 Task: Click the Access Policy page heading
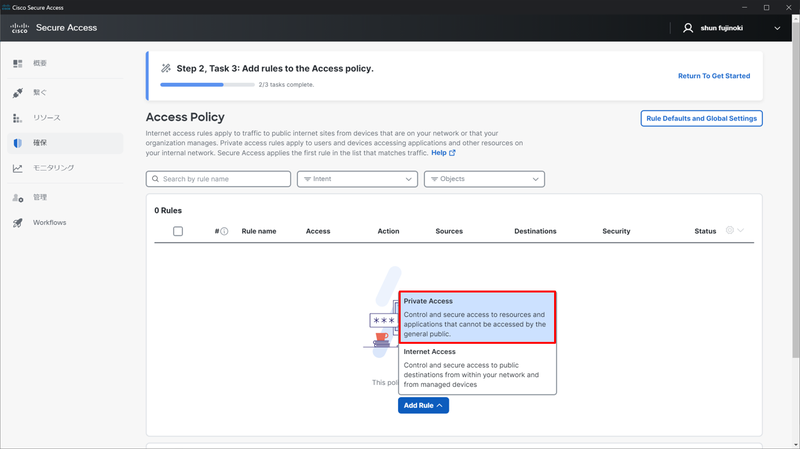[x=185, y=117]
